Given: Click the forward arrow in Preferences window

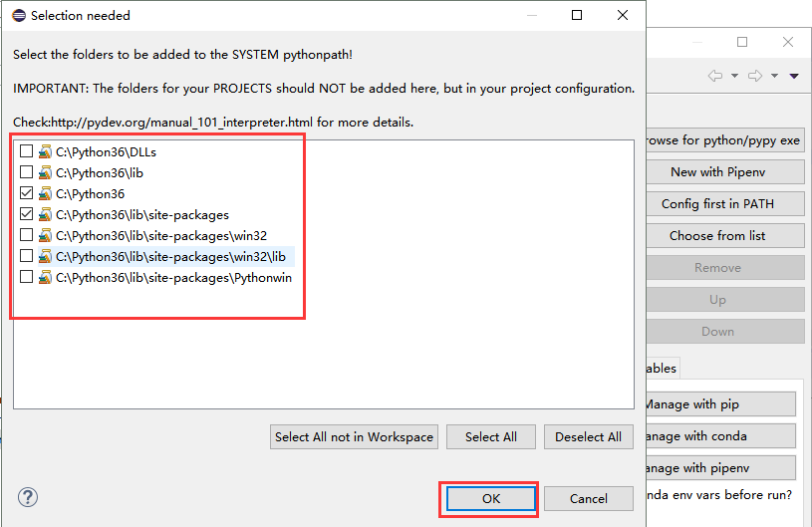Looking at the screenshot, I should [755, 76].
